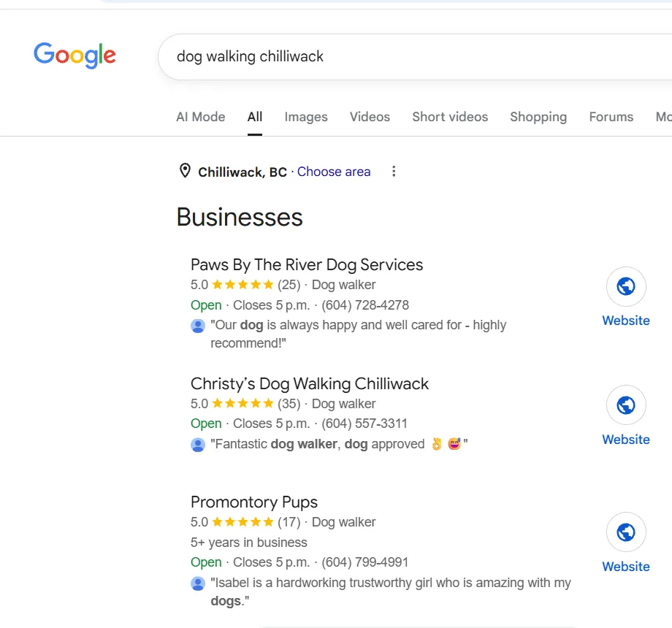Switch to the Images tab
This screenshot has height=628, width=672.
pyautogui.click(x=306, y=117)
